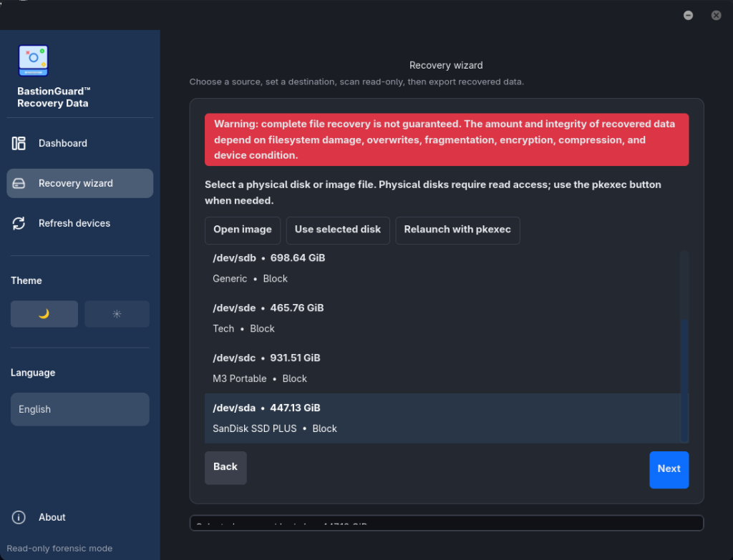Switch to light theme sun button
The image size is (733, 560).
coord(117,314)
